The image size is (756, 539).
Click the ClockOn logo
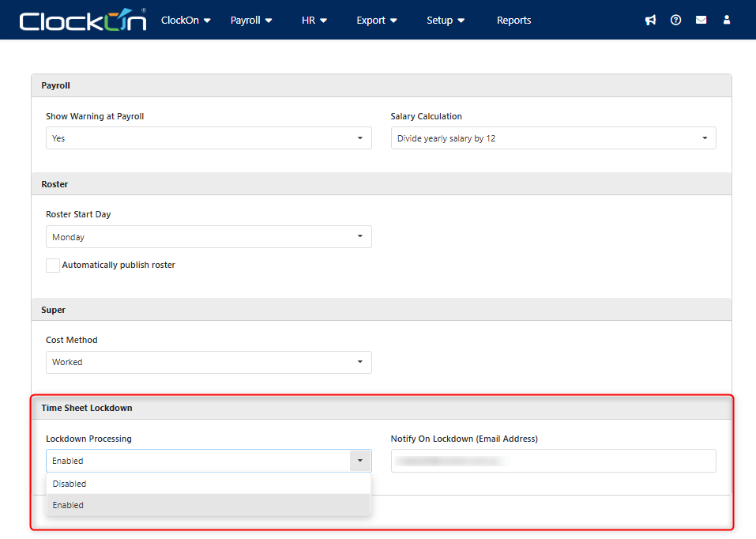(83, 21)
